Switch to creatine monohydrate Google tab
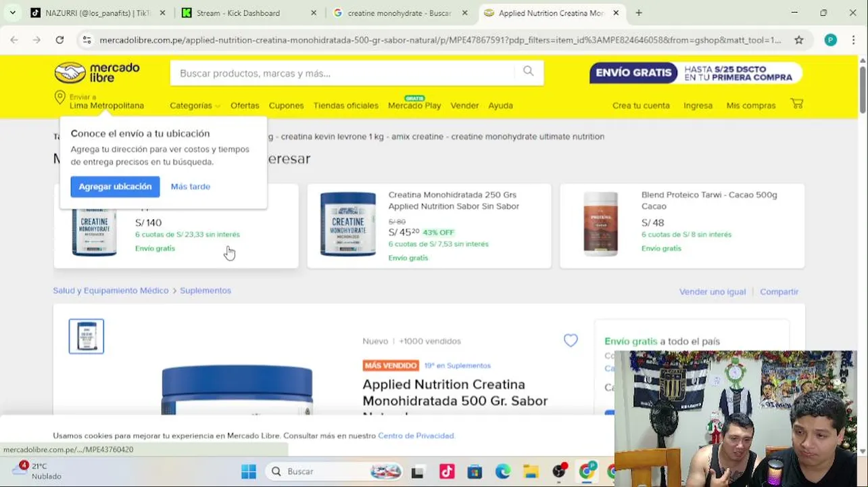The width and height of the screenshot is (868, 487). [x=399, y=13]
